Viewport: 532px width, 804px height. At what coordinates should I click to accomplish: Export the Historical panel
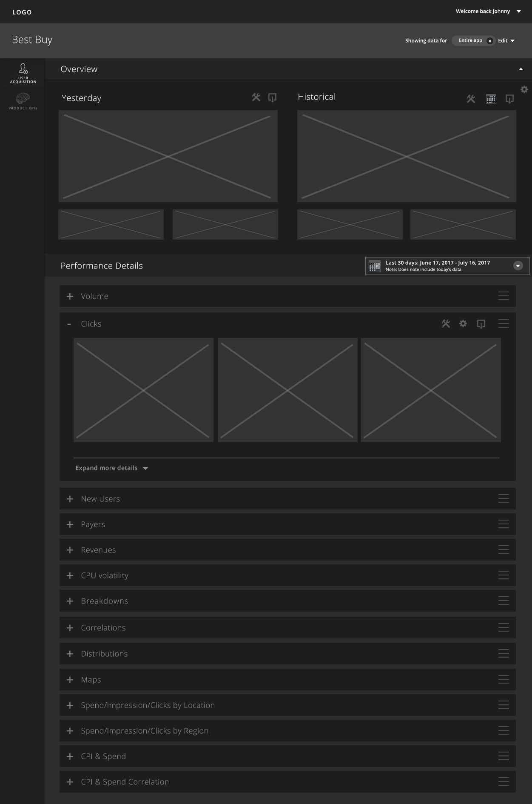click(x=509, y=99)
